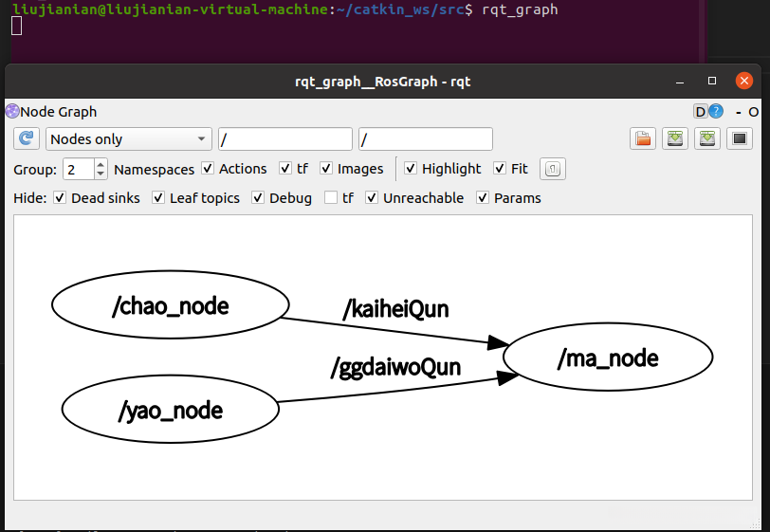Screen dimensions: 770x532
Task: Click the second topic filter field
Action: pyautogui.click(x=426, y=139)
